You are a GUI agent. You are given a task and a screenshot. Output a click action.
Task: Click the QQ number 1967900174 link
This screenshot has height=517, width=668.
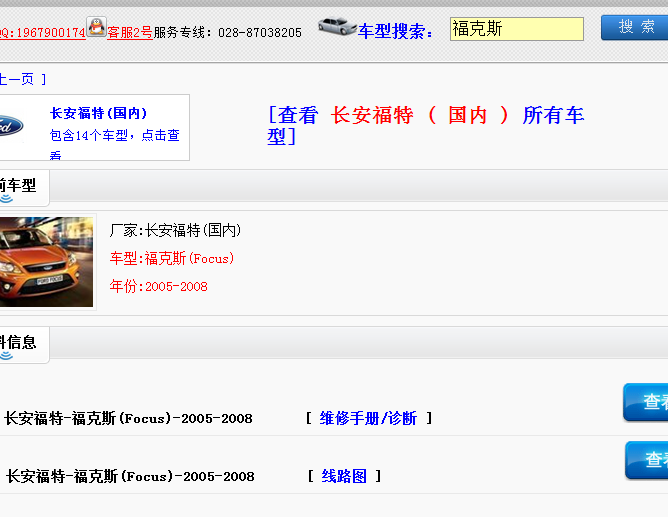click(43, 33)
